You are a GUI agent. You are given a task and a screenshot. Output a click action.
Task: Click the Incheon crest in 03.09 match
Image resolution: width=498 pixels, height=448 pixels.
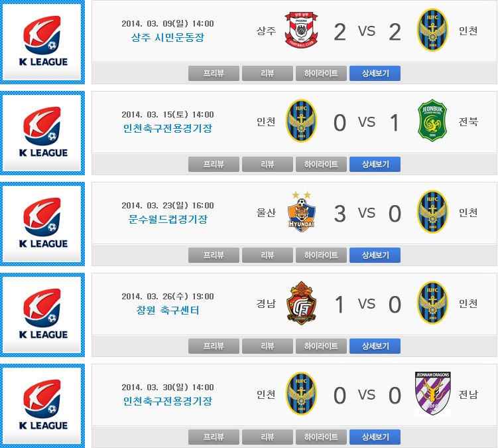point(432,30)
